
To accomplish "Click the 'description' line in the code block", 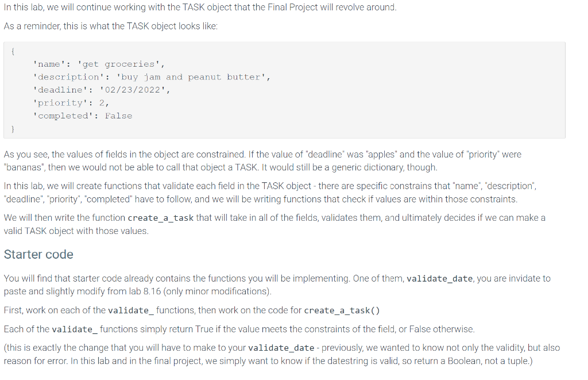I will (x=152, y=77).
